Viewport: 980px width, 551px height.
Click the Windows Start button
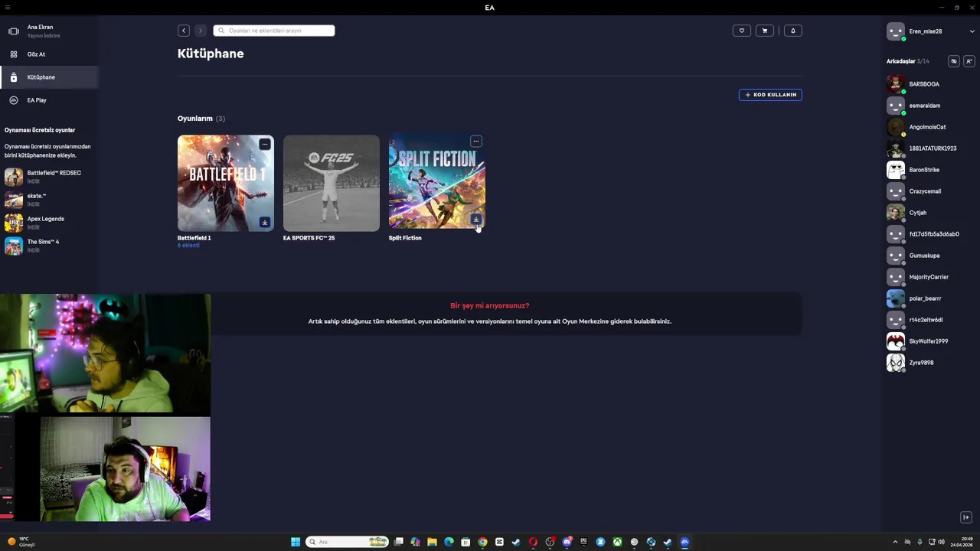296,542
